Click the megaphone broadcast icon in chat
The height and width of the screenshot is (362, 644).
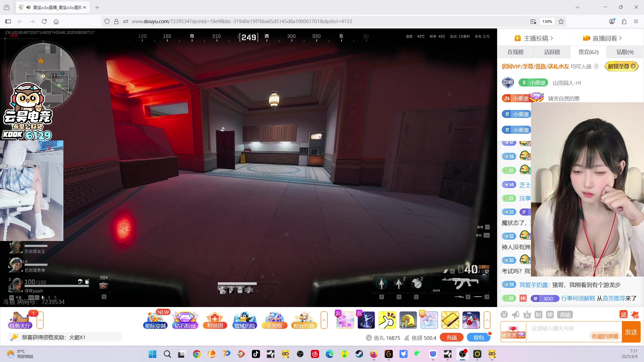pyautogui.click(x=516, y=314)
